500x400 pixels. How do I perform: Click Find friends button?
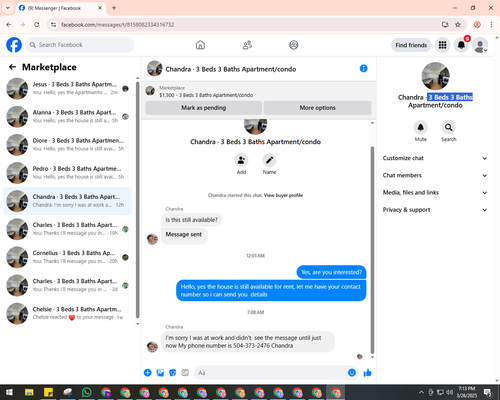click(x=411, y=45)
